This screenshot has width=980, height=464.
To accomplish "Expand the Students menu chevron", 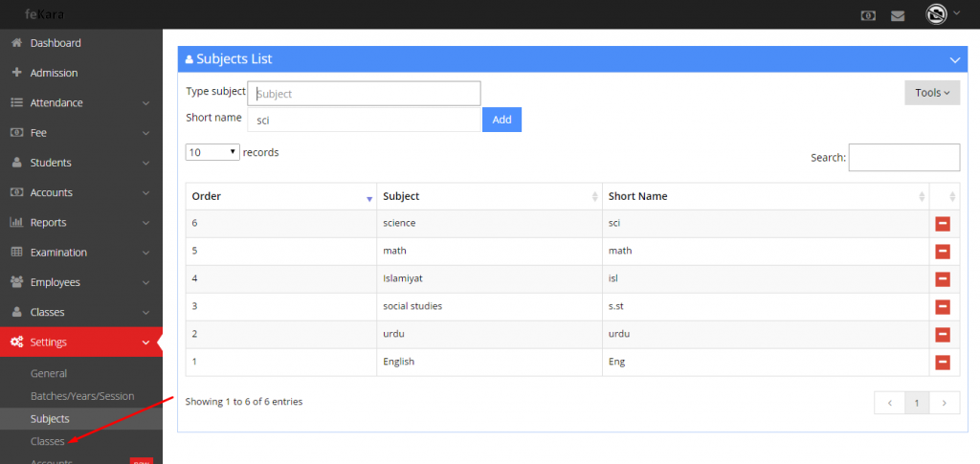I will tap(145, 163).
